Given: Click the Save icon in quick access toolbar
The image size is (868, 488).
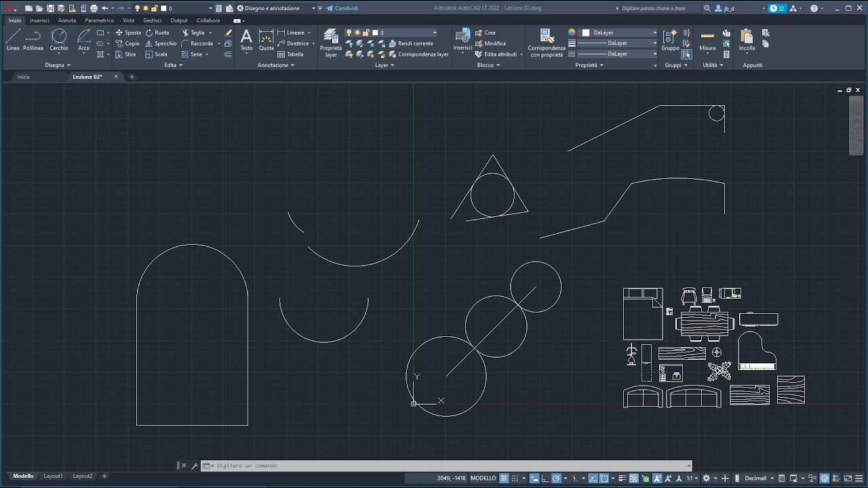Looking at the screenshot, I should click(x=51, y=8).
